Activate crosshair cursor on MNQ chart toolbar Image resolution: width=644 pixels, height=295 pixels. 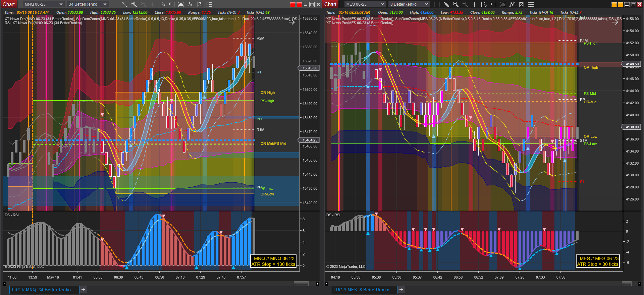[x=153, y=4]
